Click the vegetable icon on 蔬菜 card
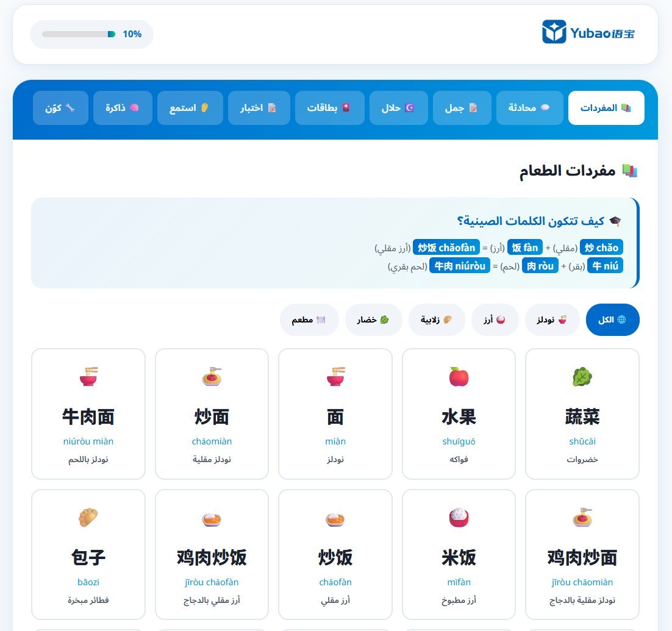The height and width of the screenshot is (631, 672). click(x=582, y=377)
